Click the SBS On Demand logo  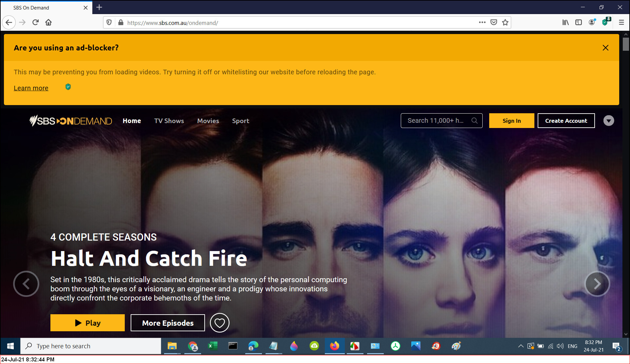71,121
